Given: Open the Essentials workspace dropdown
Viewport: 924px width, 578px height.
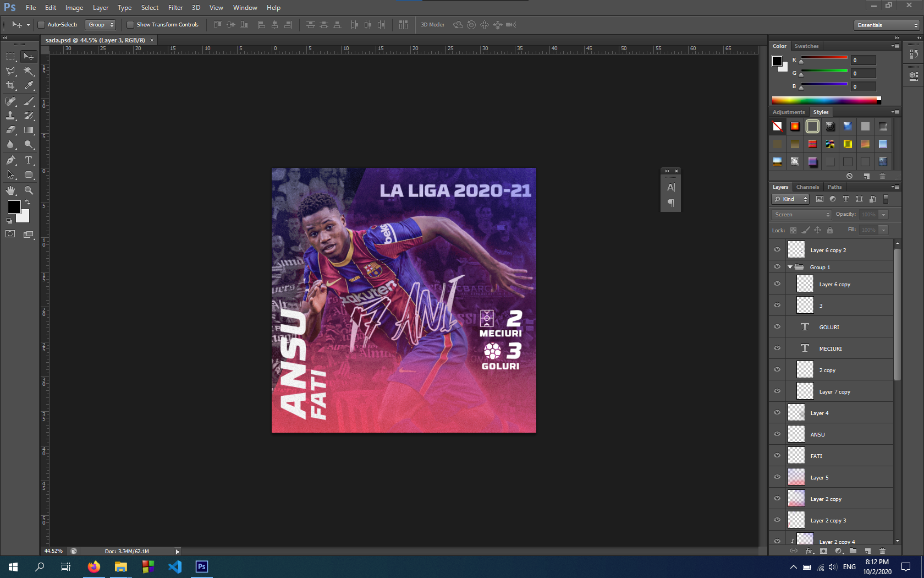Looking at the screenshot, I should tap(886, 25).
